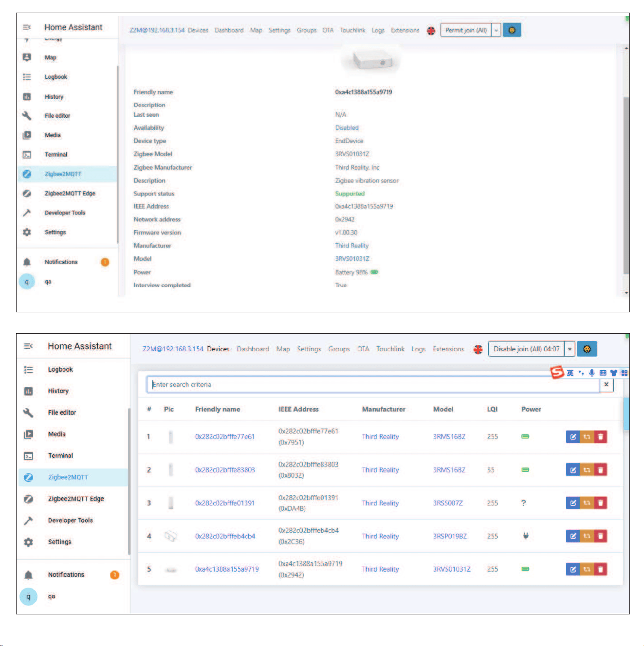This screenshot has height=646, width=644.
Task: Open Groups tab on devices list page
Action: coord(339,349)
